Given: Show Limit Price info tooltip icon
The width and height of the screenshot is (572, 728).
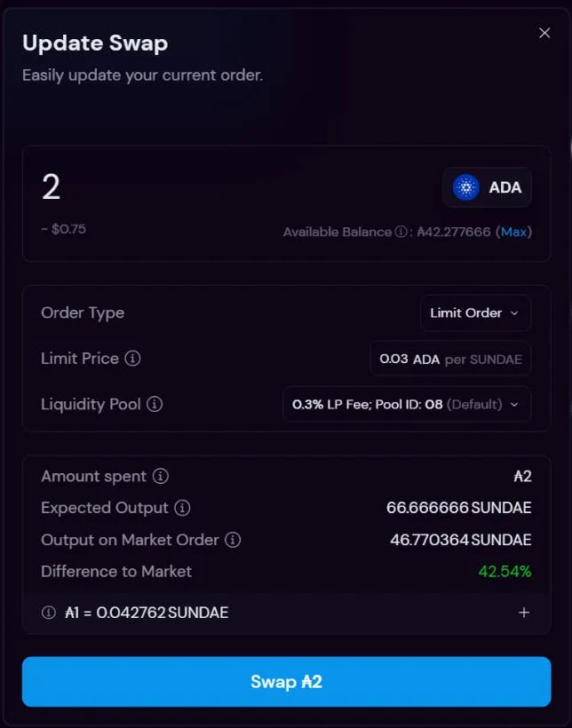Looking at the screenshot, I should [x=132, y=359].
